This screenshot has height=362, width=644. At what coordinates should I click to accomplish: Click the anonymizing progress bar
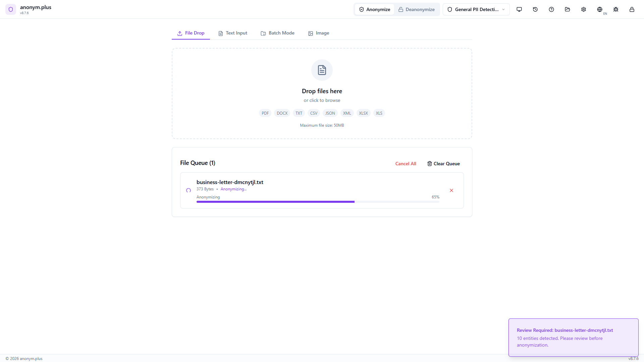(318, 201)
